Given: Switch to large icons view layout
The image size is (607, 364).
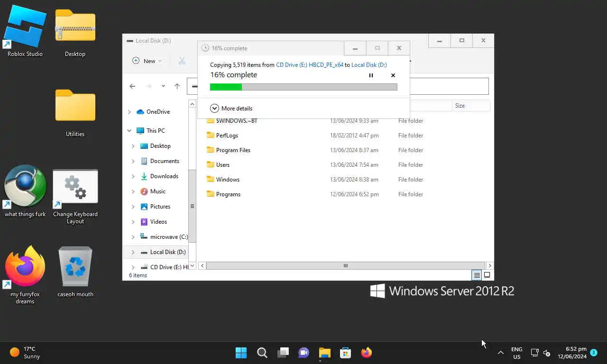Looking at the screenshot, I should click(487, 275).
